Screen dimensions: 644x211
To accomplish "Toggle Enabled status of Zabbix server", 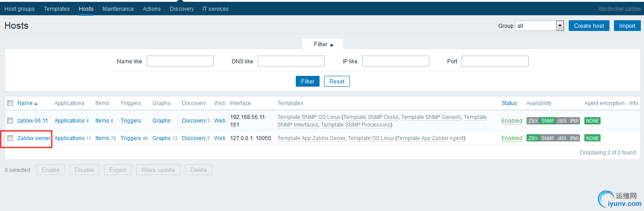I will (x=512, y=138).
